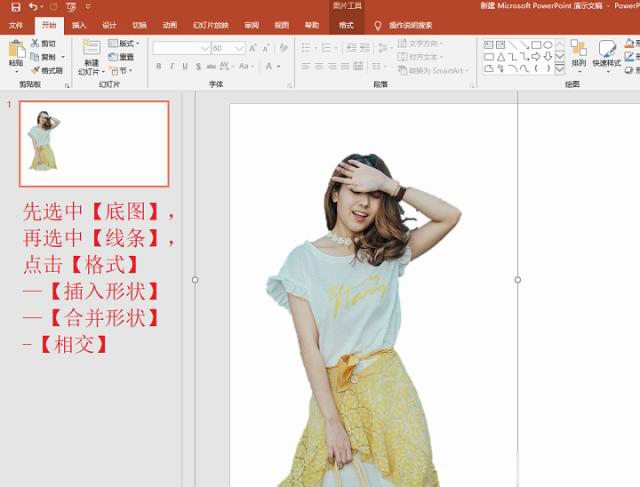Viewport: 640px width, 487px height.
Task: Click the Undo arrow icon
Action: tap(33, 7)
